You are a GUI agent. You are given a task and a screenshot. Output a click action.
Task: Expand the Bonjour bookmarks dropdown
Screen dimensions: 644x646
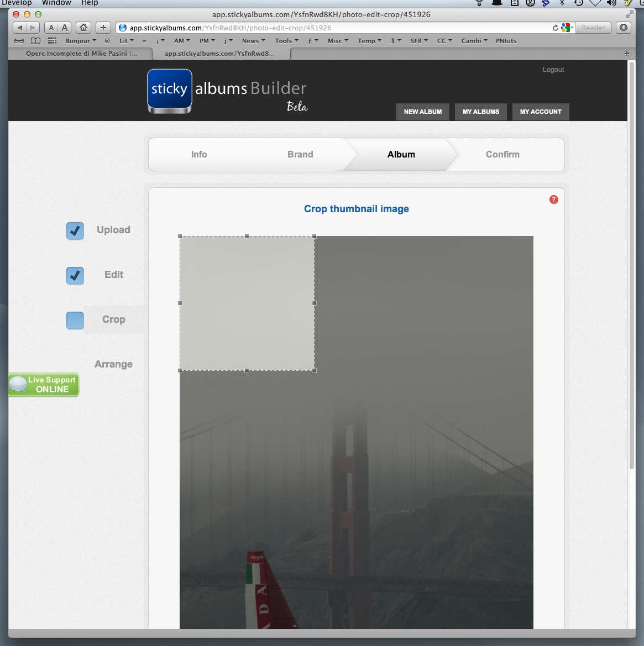click(81, 41)
